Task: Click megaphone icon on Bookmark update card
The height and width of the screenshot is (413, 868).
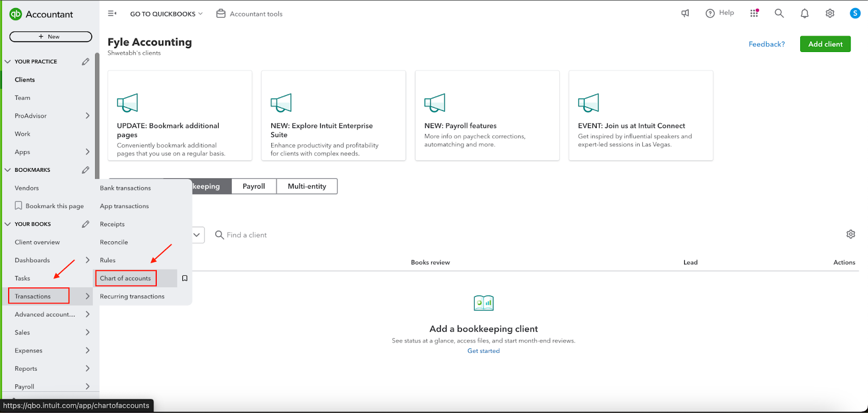Action: (x=127, y=103)
